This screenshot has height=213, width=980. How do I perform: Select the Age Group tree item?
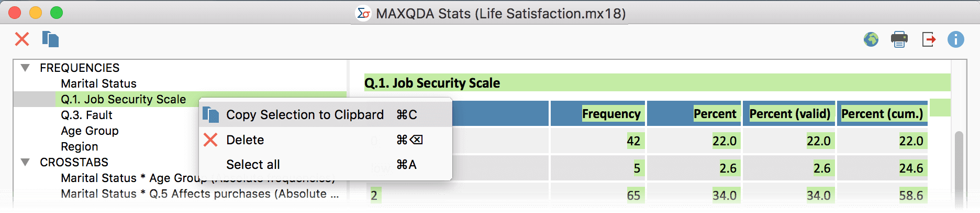[90, 131]
